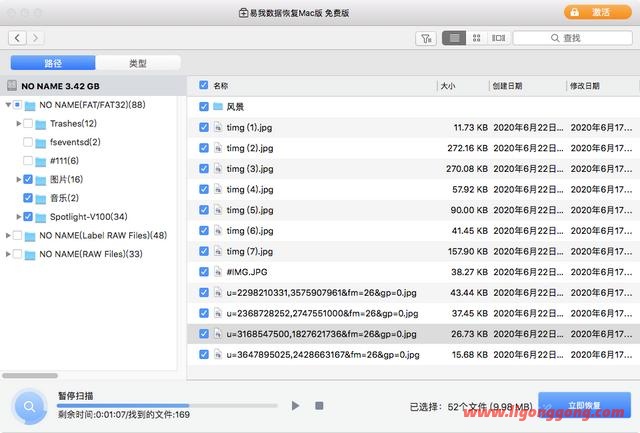
Task: Go back with the left arrow button
Action: click(x=17, y=38)
